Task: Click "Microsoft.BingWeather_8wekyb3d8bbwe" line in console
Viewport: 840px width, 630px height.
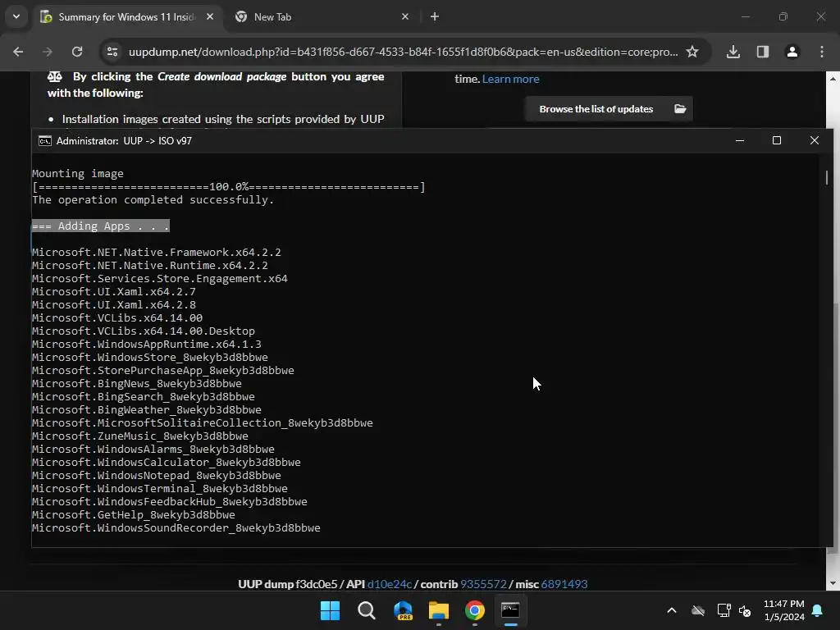Action: click(147, 410)
